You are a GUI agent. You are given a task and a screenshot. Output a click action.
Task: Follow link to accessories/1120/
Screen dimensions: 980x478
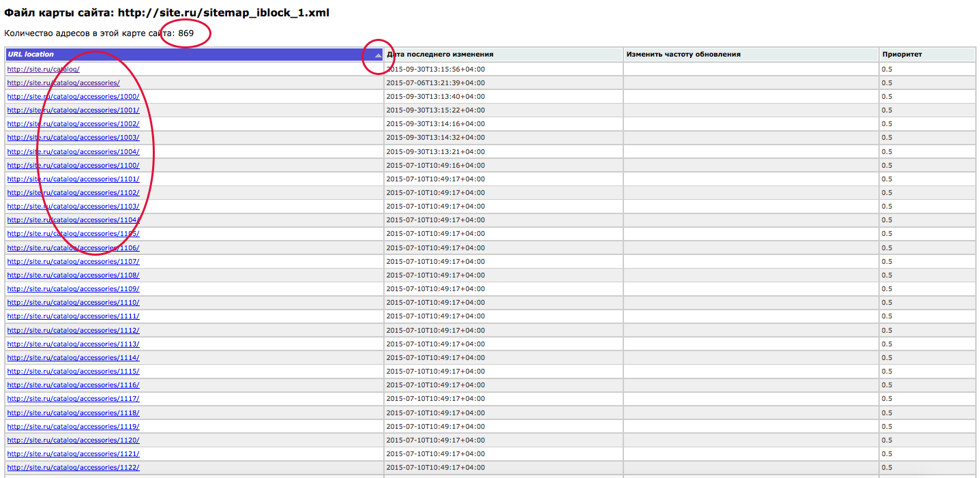point(73,440)
